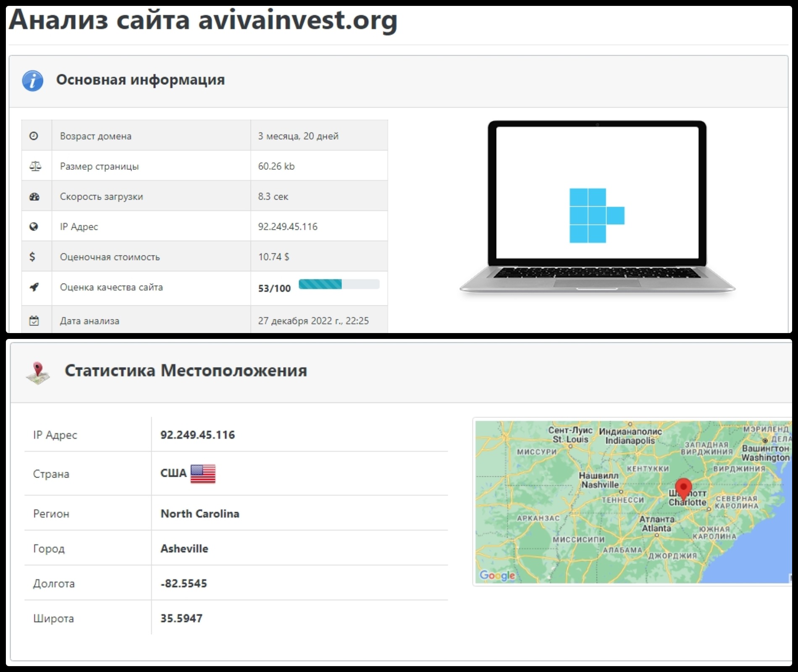798x672 pixels.
Task: Click the Оценочная стоимость label
Action: click(x=110, y=257)
